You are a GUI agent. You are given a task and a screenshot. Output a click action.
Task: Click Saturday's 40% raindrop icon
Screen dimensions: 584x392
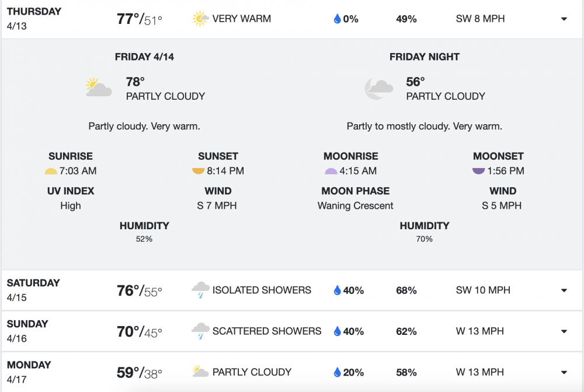pyautogui.click(x=337, y=290)
